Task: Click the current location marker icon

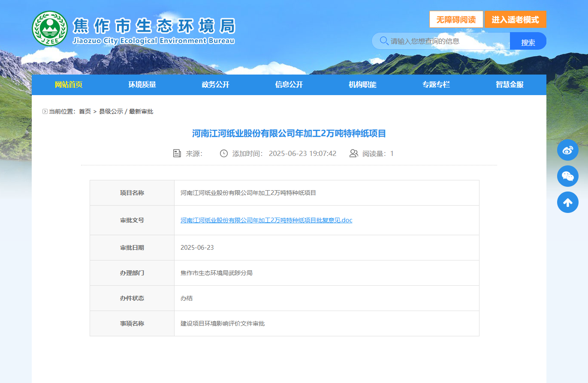Action: (45, 111)
